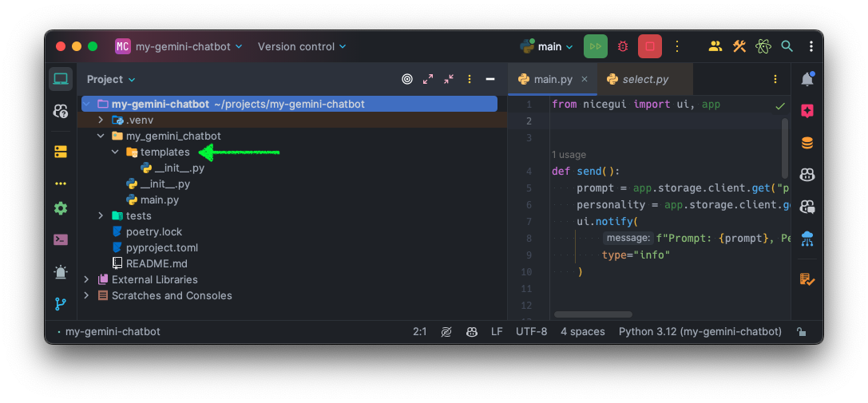This screenshot has width=868, height=403.
Task: Hide the Project tool window
Action: [490, 79]
